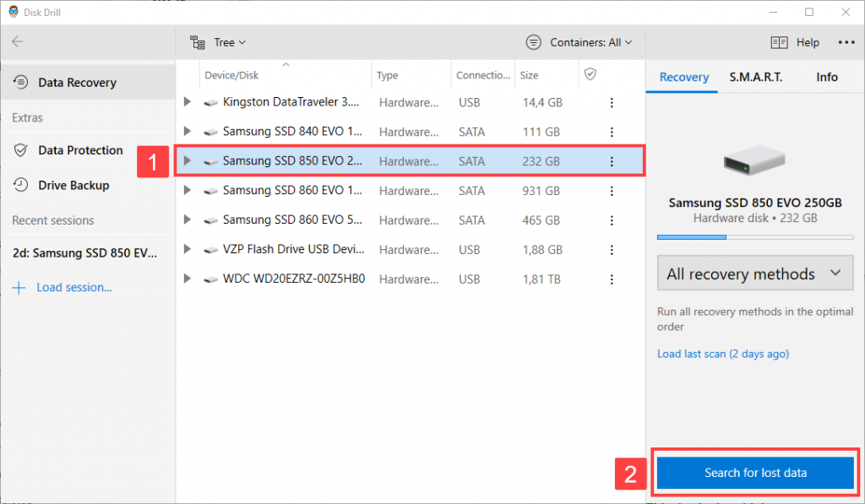Expand the VZP Flash Drive USB Device
This screenshot has height=504, width=865.
(x=187, y=249)
